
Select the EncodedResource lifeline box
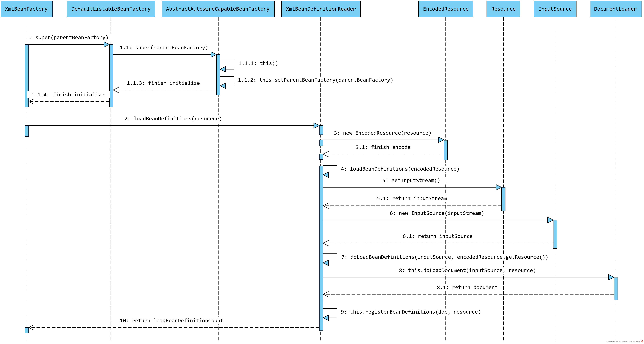click(445, 9)
